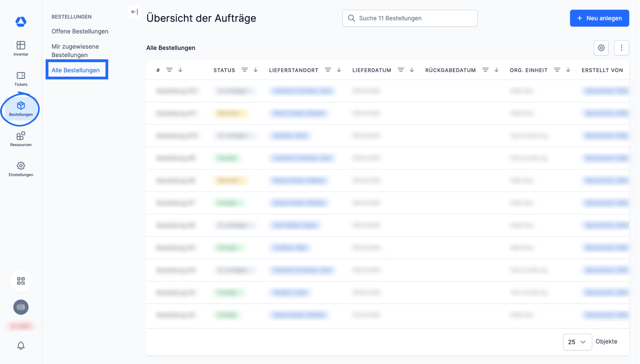Open notifications bell icon
Viewport: 640px width, 364px height.
21,345
